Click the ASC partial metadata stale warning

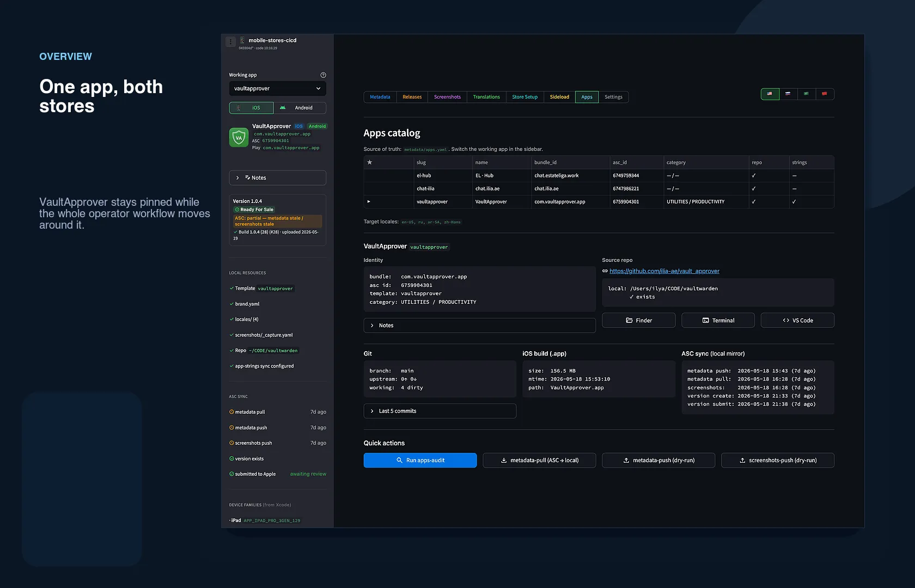point(278,221)
